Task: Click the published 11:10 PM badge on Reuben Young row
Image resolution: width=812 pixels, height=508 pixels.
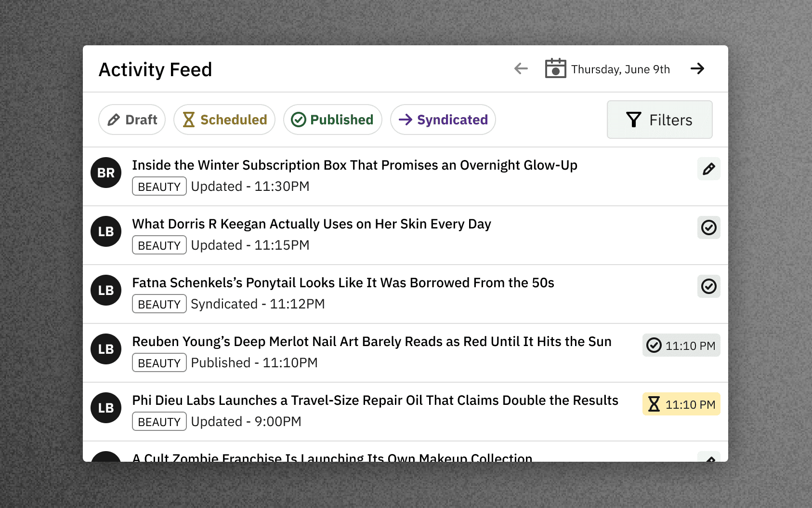Action: pos(681,345)
